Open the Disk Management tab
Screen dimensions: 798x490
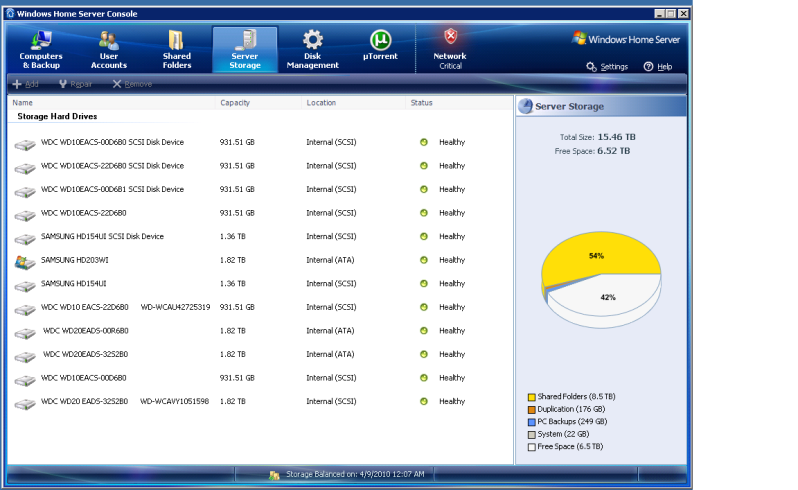312,49
